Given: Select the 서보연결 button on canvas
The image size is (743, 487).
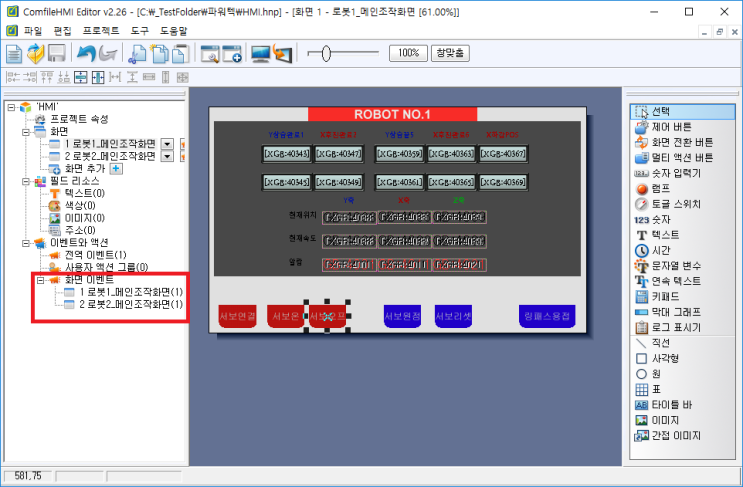Looking at the screenshot, I should (x=237, y=316).
